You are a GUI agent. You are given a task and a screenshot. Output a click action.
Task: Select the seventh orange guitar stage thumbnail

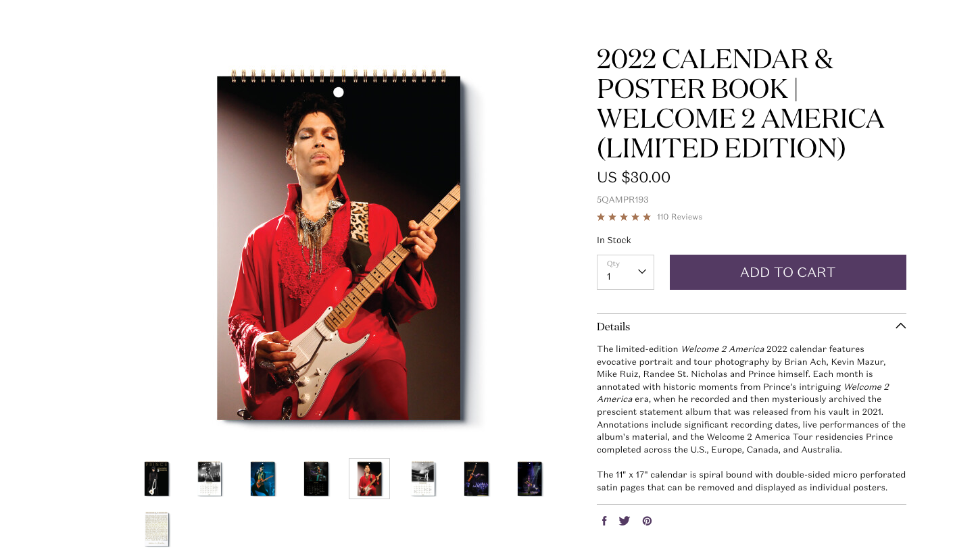[476, 479]
